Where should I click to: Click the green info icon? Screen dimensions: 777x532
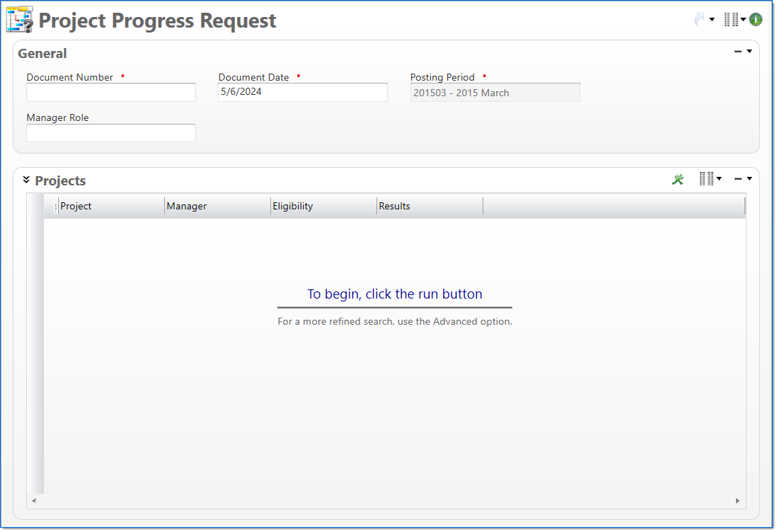(x=756, y=20)
